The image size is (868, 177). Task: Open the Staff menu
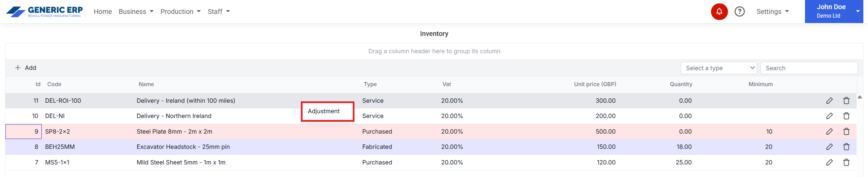pos(218,12)
